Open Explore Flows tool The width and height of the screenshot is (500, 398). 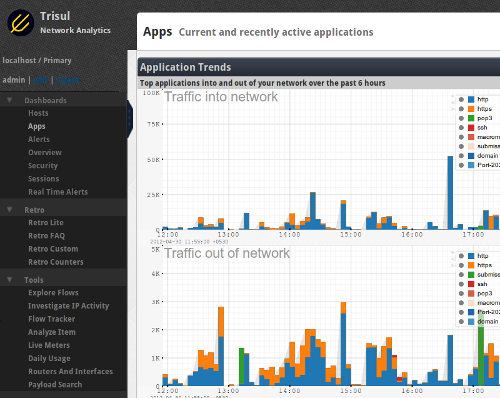(x=53, y=293)
